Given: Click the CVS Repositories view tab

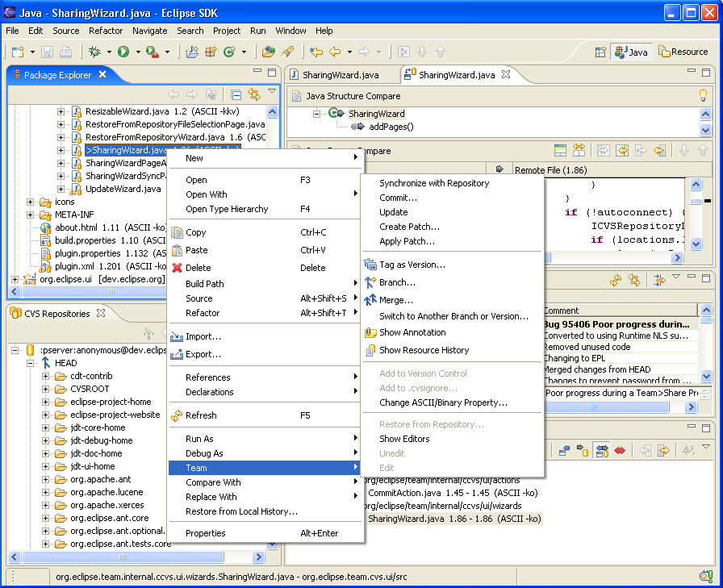Looking at the screenshot, I should point(57,313).
